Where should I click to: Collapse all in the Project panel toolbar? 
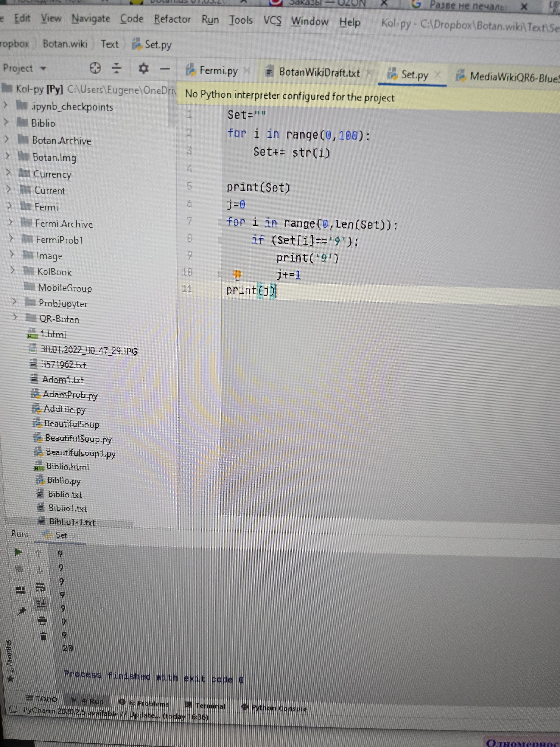(116, 68)
